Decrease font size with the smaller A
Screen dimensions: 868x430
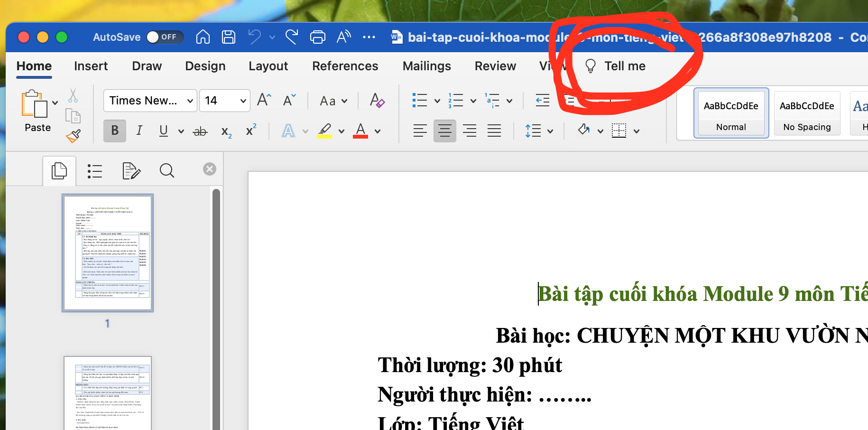tap(289, 100)
